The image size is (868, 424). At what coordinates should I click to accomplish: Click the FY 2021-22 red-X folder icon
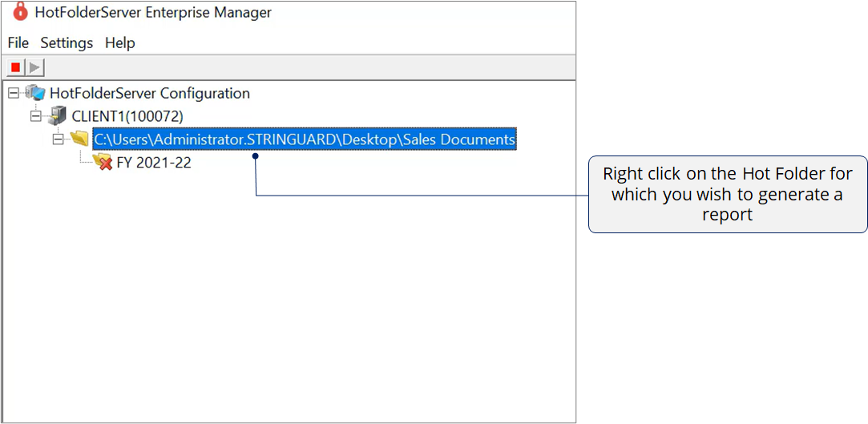102,163
